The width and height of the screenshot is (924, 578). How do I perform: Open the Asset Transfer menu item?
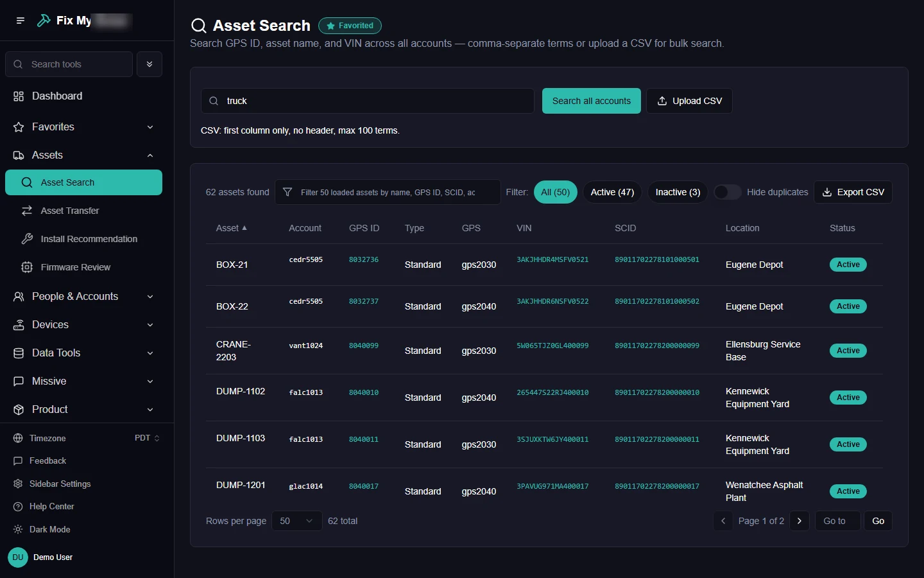coord(83,211)
